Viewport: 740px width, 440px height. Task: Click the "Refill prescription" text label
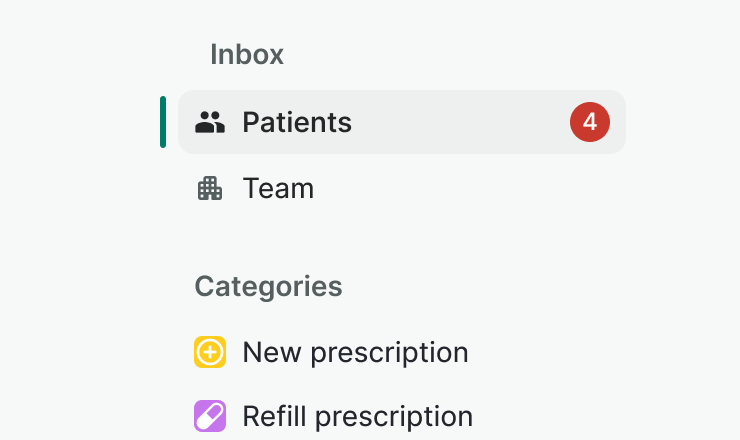pos(357,416)
